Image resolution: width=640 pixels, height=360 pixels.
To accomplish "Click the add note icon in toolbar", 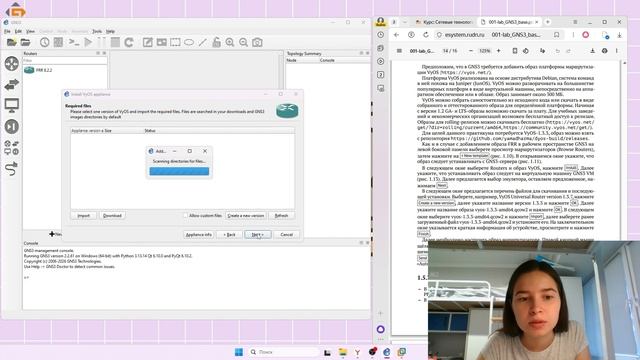I will [147, 42].
